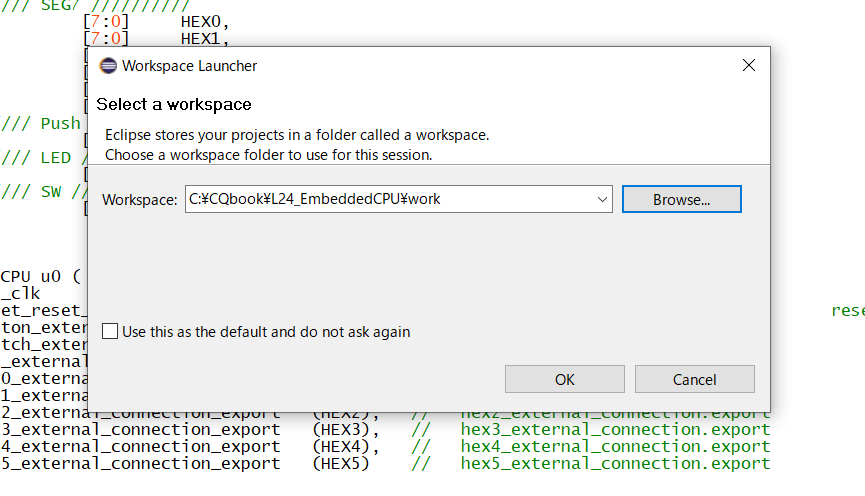Click the '/// Push' comment line
The width and height of the screenshot is (865, 496).
(x=41, y=124)
